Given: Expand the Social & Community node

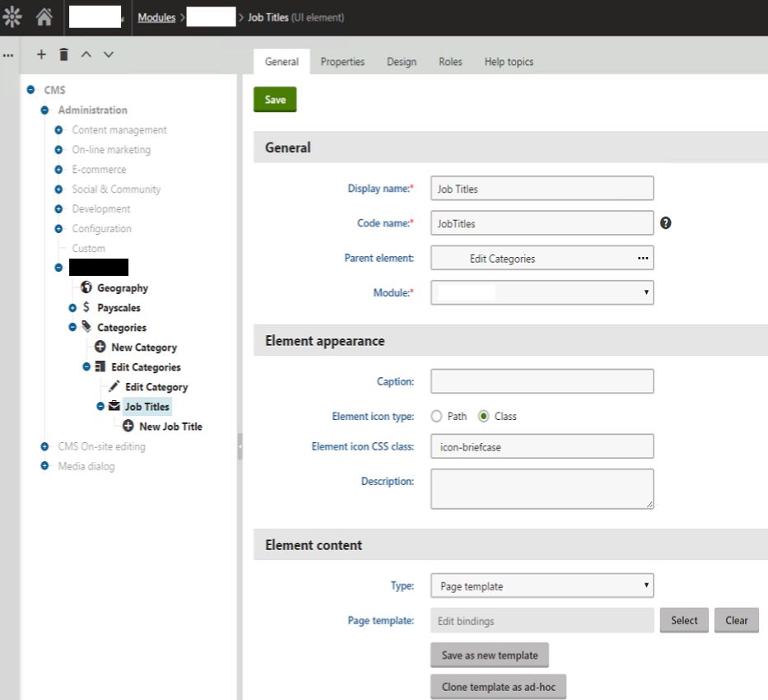Looking at the screenshot, I should pos(58,189).
